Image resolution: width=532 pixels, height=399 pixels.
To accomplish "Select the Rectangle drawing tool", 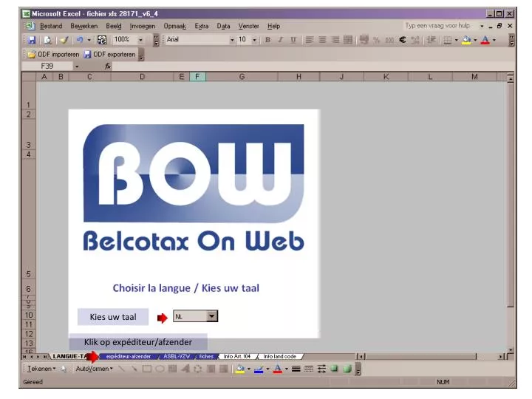I will (x=147, y=369).
